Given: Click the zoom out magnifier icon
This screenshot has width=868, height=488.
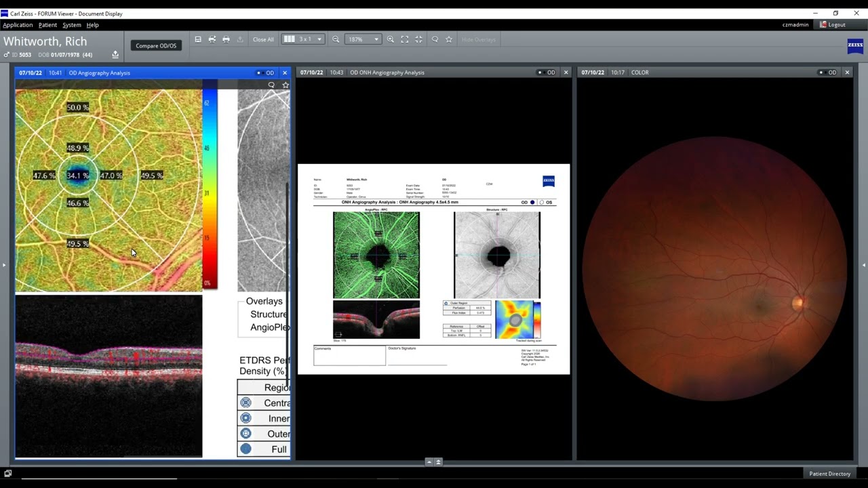Looking at the screenshot, I should click(x=336, y=39).
